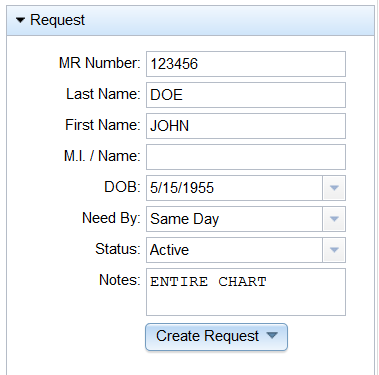Click the MR Number label
Screen dimensions: 379x375
[100, 63]
